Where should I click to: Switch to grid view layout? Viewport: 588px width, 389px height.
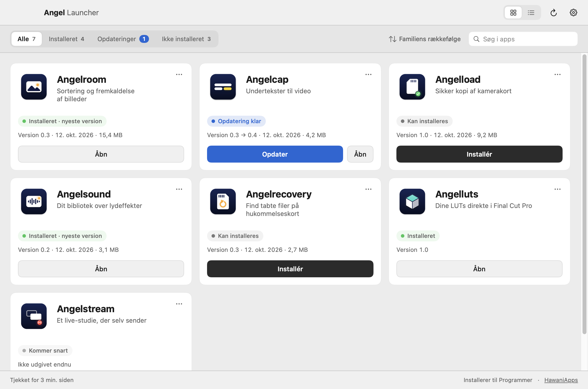coord(513,12)
